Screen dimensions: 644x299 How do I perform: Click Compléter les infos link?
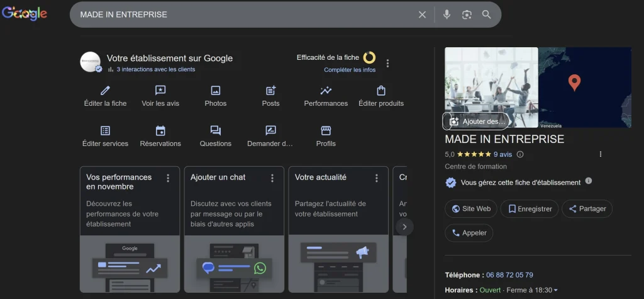[x=350, y=70]
